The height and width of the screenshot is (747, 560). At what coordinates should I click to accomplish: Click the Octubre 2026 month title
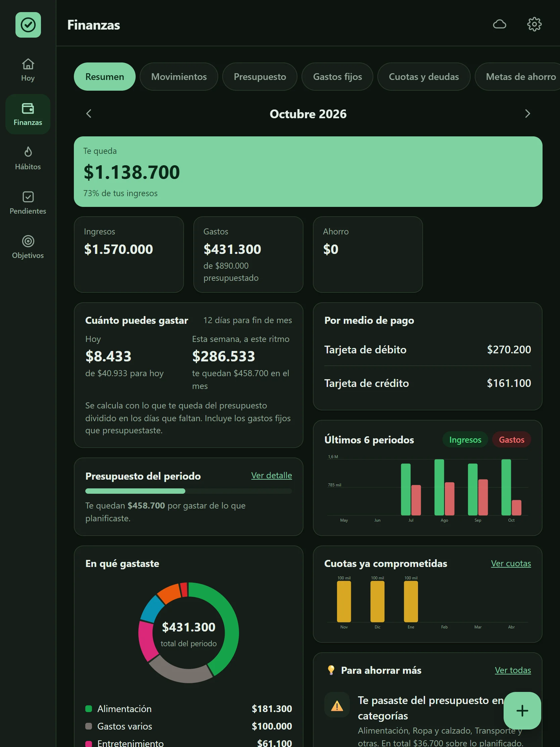[308, 114]
